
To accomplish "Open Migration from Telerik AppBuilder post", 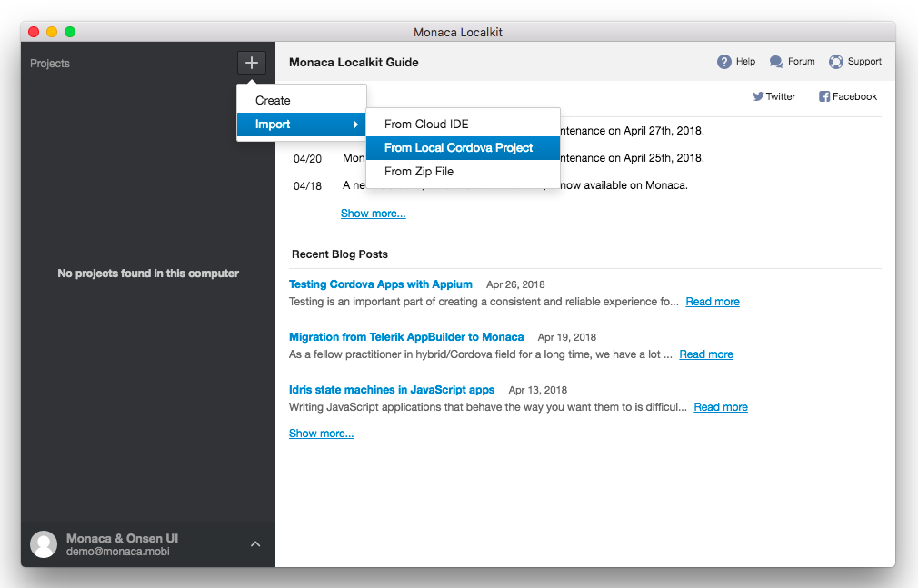I will 405,337.
